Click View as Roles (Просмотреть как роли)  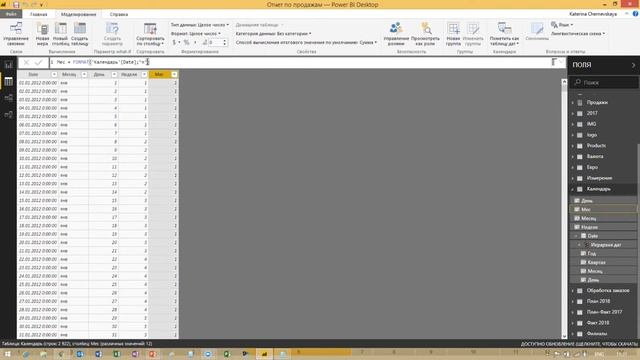[x=425, y=34]
